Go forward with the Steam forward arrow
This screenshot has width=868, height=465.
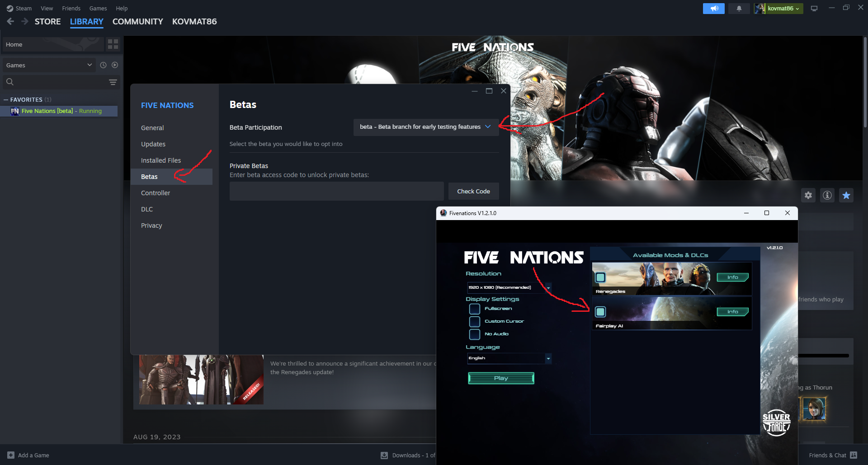tap(25, 21)
